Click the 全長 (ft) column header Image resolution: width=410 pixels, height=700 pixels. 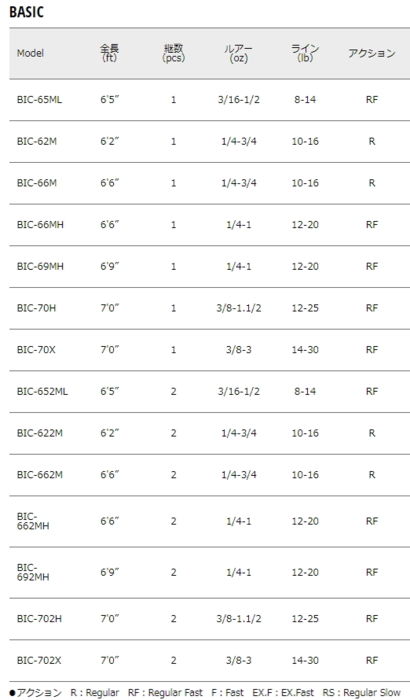coord(109,53)
